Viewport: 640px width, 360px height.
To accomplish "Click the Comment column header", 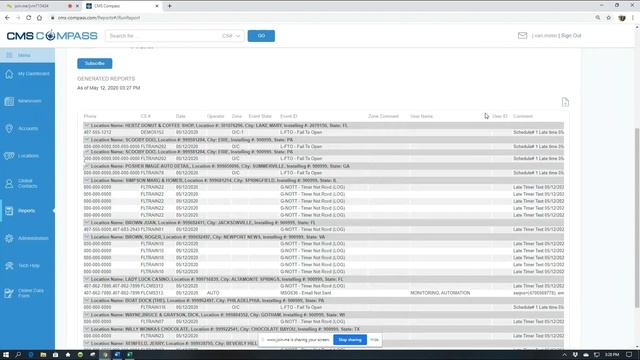I will [523, 116].
